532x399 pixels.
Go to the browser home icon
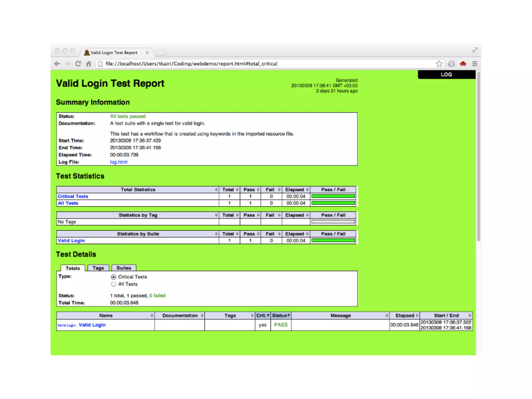[x=89, y=64]
